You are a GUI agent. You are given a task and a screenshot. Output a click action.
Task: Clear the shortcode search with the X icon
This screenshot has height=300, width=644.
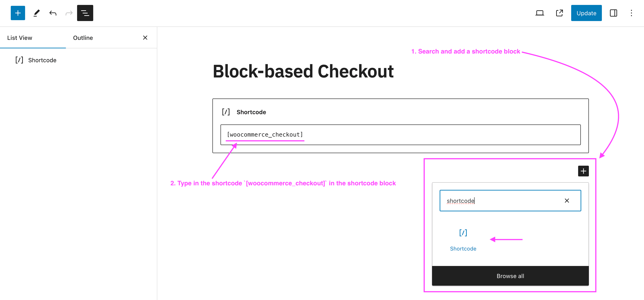tap(567, 201)
